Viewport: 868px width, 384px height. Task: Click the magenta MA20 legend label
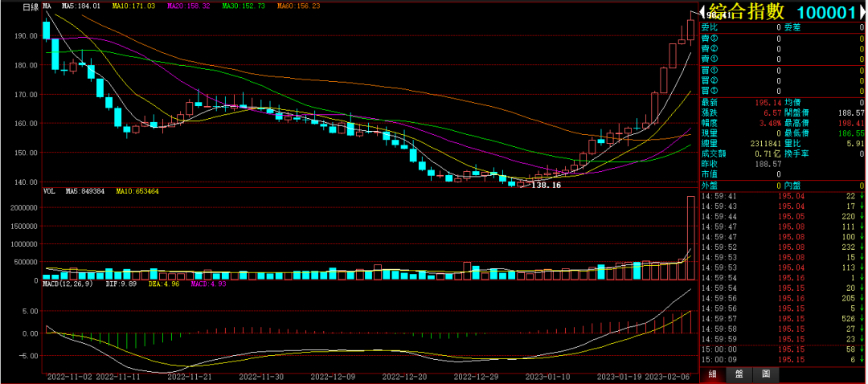188,6
